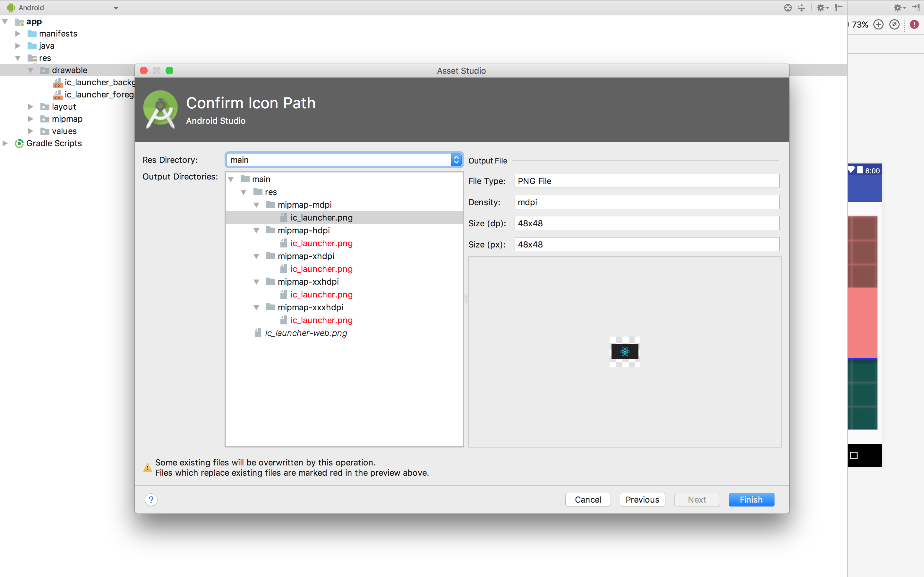Click the zoom to fit icon
The image size is (924, 577).
point(894,25)
